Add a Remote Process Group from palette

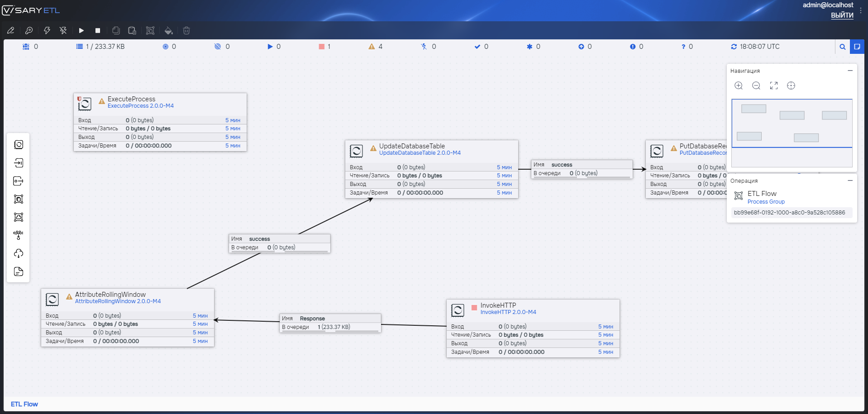(19, 217)
